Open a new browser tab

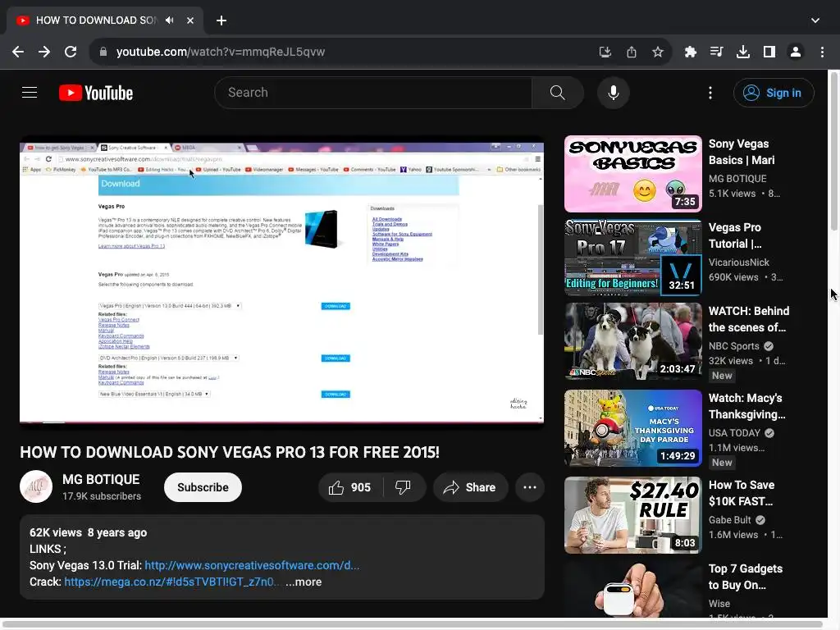pos(221,21)
